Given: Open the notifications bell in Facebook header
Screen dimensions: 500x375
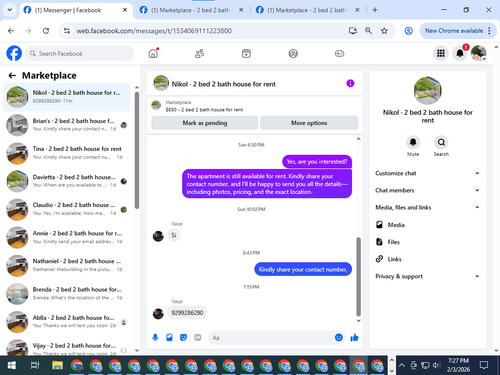Looking at the screenshot, I should (x=460, y=53).
